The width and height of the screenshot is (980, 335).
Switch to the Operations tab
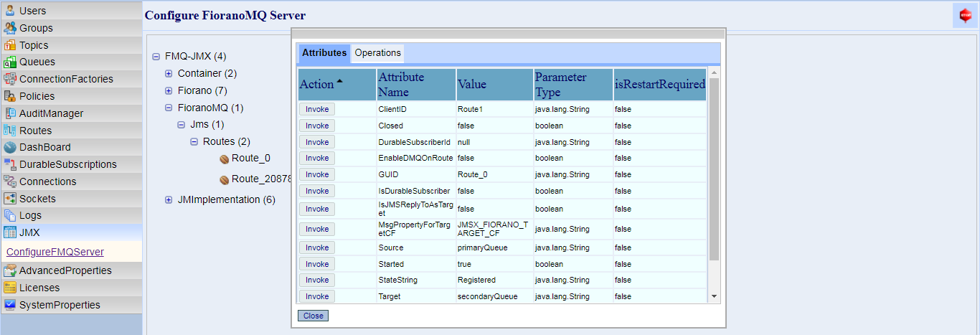(377, 53)
